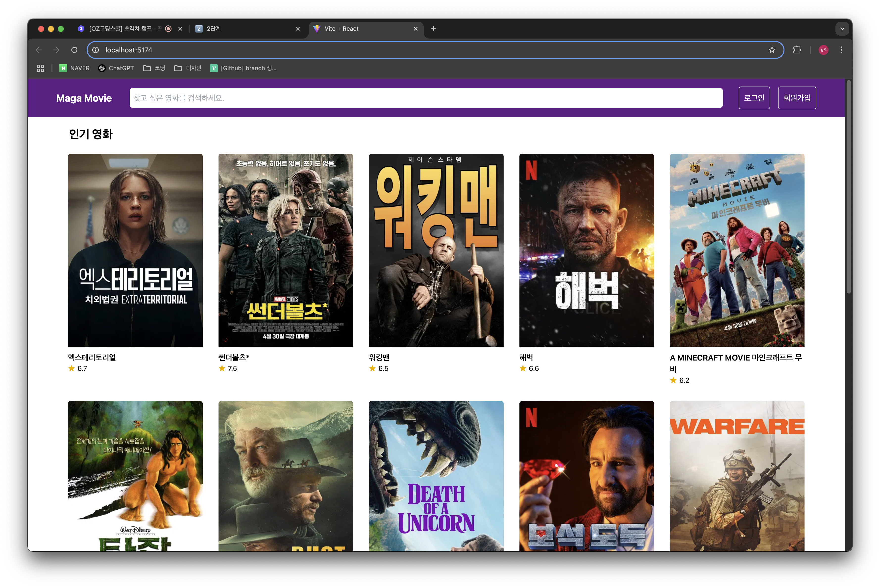Open the Minecraft Movie poster
The image size is (880, 588).
pos(737,250)
